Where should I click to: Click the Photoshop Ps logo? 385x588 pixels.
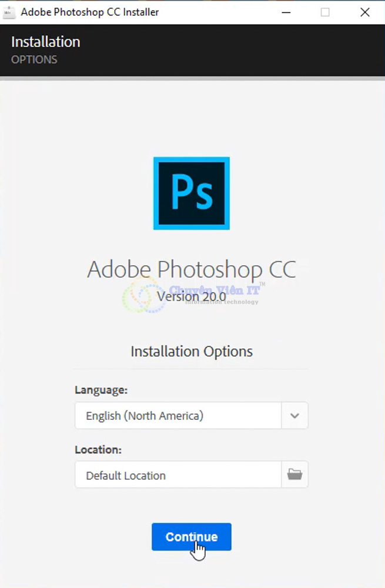(x=192, y=193)
